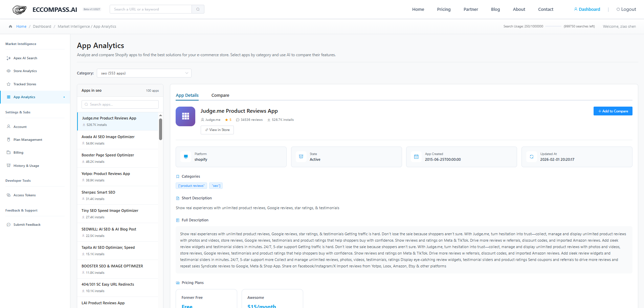Viewport: 644px width, 308px height.
Task: Click the Access Tokens icon
Action: pos(9,195)
